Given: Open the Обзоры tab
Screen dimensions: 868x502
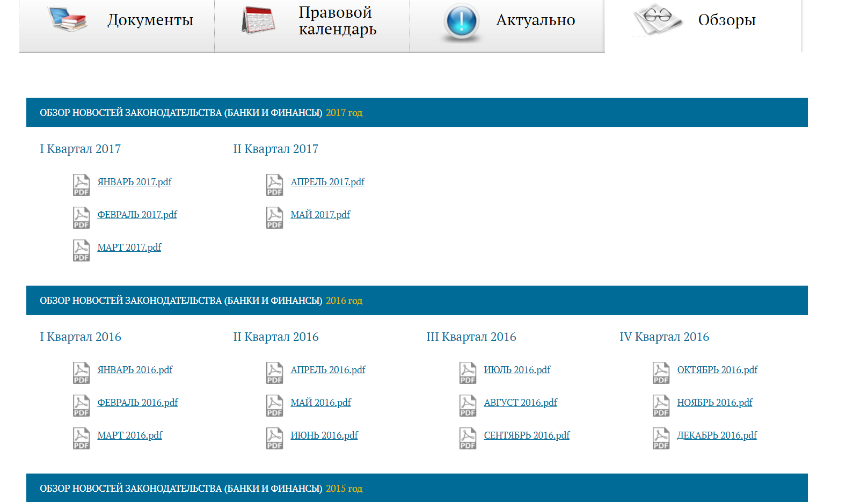Looking at the screenshot, I should click(x=726, y=20).
